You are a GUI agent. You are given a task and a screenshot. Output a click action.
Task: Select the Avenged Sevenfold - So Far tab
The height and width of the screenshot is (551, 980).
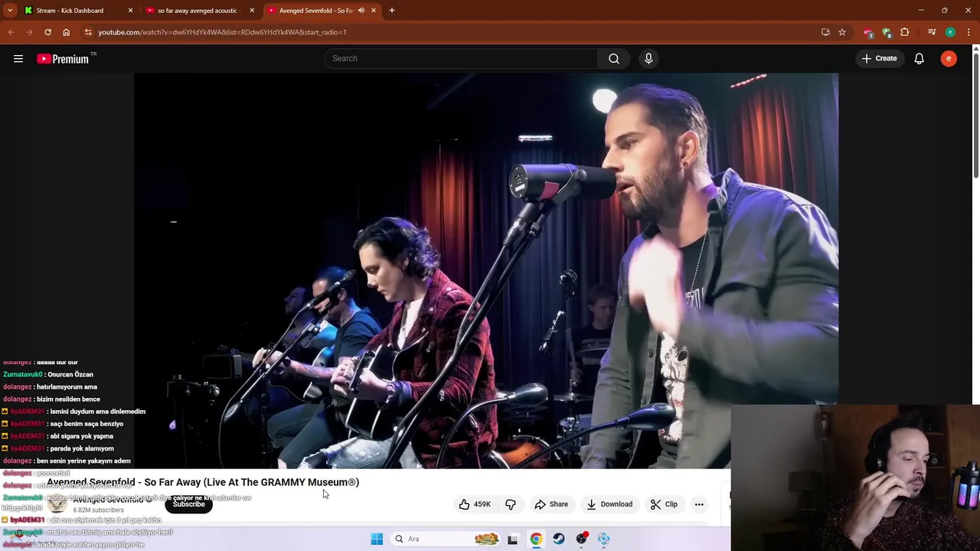point(315,11)
